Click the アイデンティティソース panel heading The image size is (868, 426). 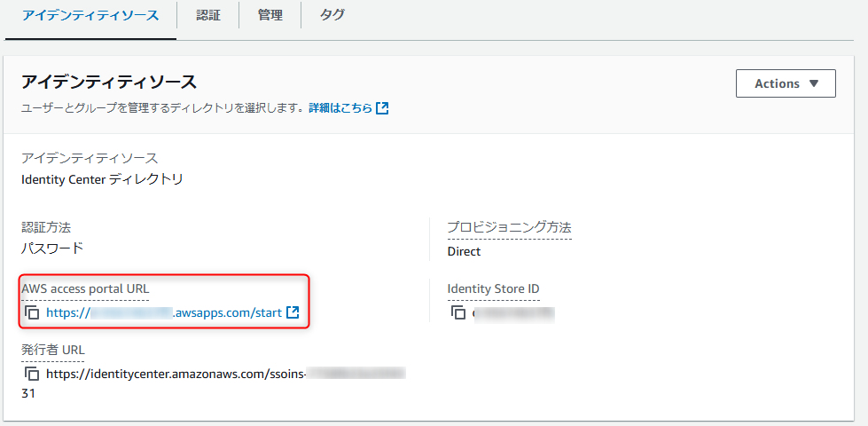pos(109,83)
